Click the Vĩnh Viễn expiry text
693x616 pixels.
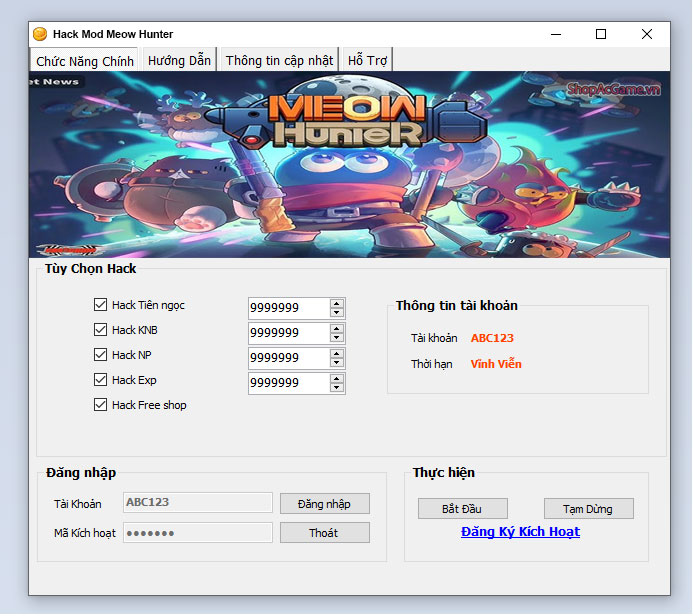[496, 364]
